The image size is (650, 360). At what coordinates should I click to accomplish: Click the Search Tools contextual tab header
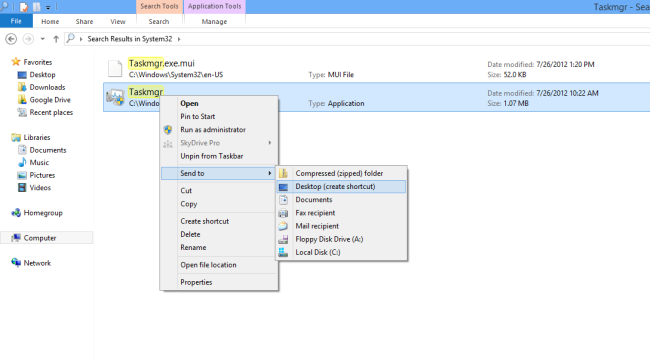pyautogui.click(x=159, y=6)
